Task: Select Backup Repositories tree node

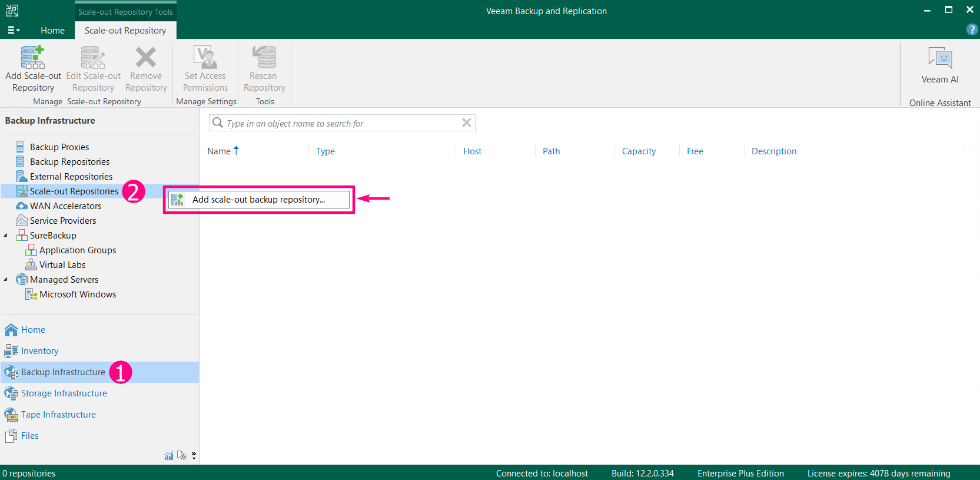Action: (x=69, y=161)
